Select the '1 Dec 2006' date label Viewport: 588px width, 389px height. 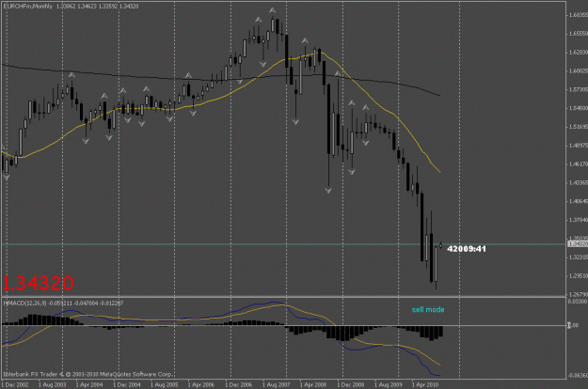point(239,384)
